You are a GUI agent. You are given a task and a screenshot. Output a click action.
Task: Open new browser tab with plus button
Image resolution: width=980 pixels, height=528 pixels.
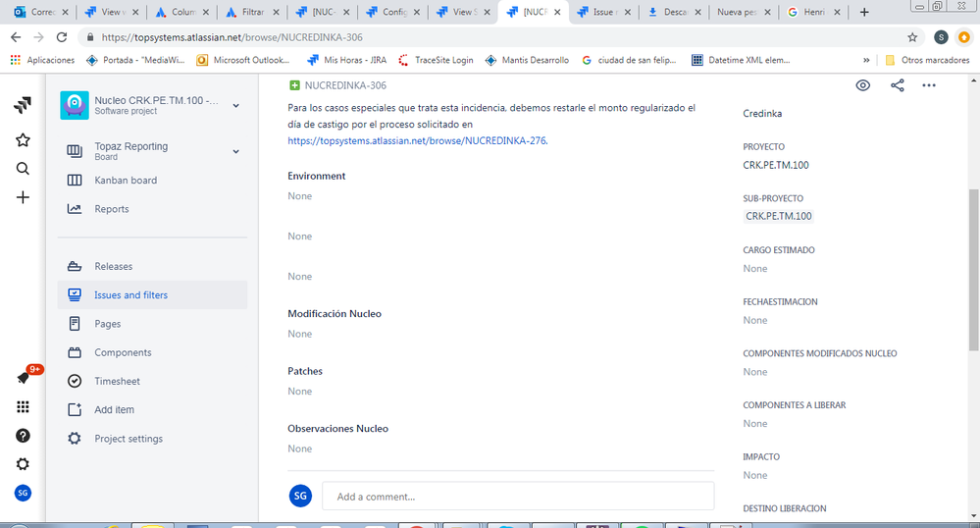point(864,12)
